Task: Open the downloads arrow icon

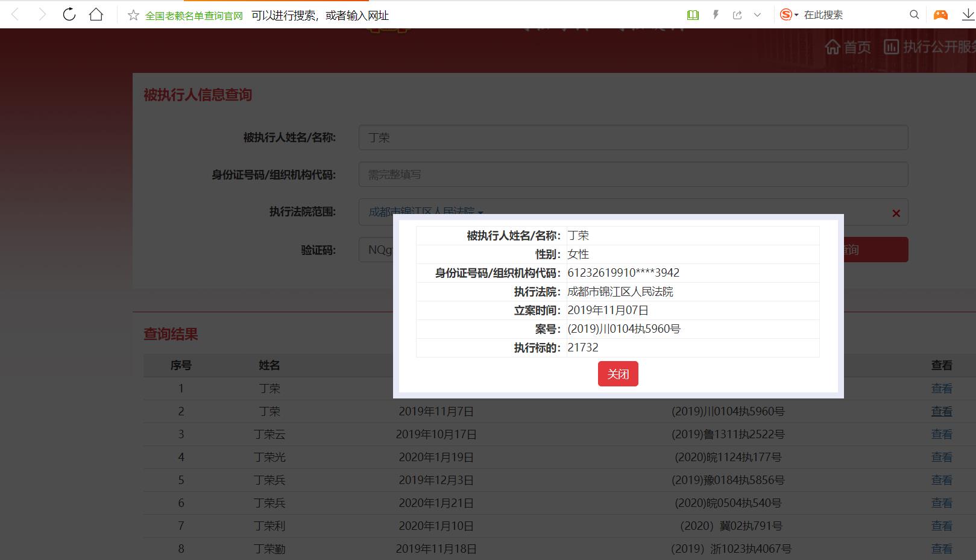Action: pyautogui.click(x=968, y=15)
